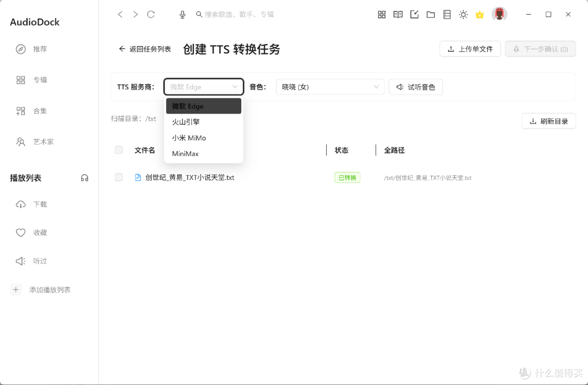Click the 状态 column header
Image resolution: width=588 pixels, height=385 pixels.
(x=341, y=150)
